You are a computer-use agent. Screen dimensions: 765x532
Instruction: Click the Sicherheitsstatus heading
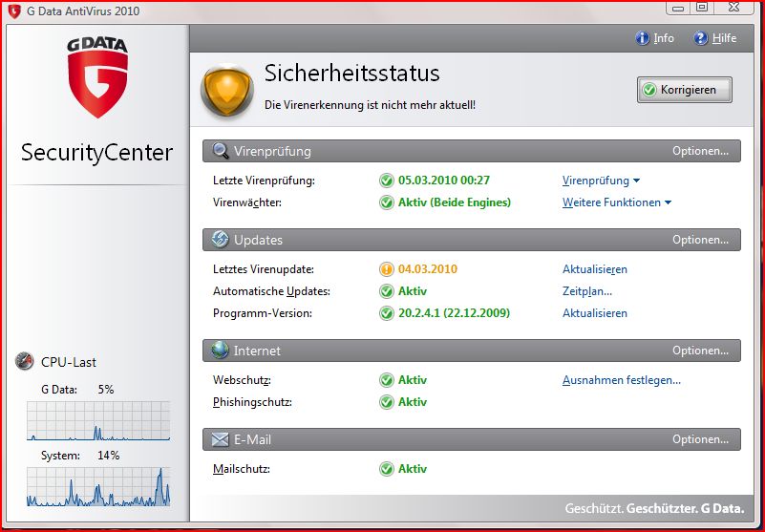351,74
